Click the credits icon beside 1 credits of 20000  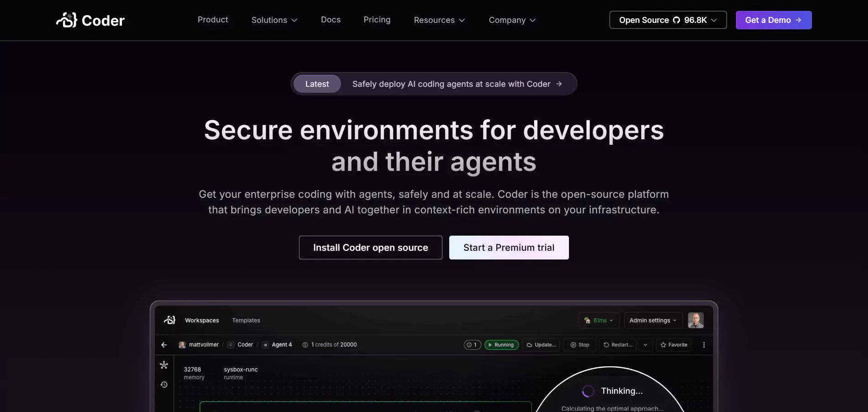tap(305, 345)
